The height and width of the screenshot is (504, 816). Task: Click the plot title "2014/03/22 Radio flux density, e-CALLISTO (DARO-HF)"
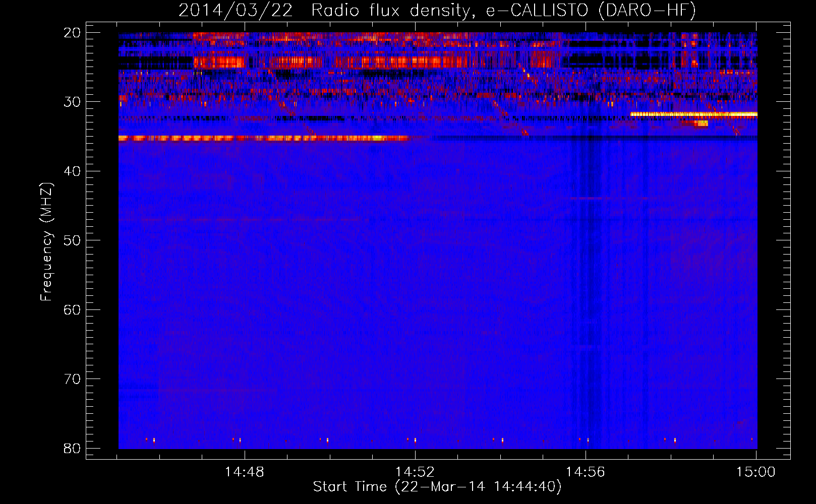click(x=437, y=11)
